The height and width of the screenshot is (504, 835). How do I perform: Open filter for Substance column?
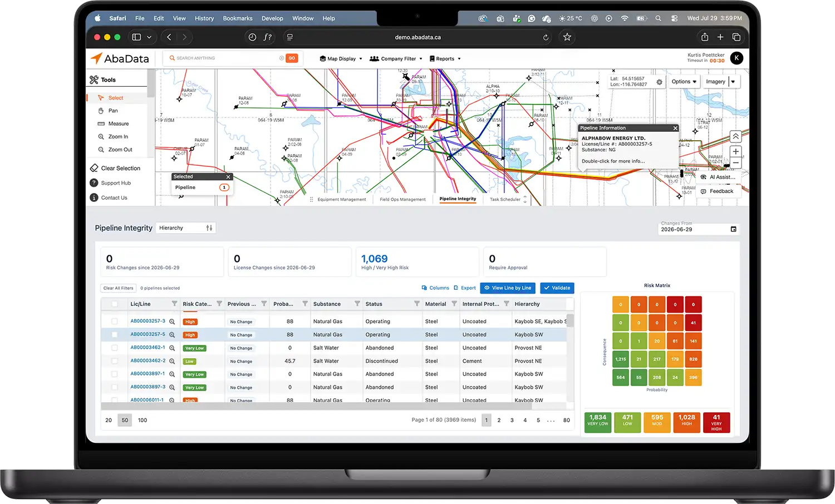357,304
